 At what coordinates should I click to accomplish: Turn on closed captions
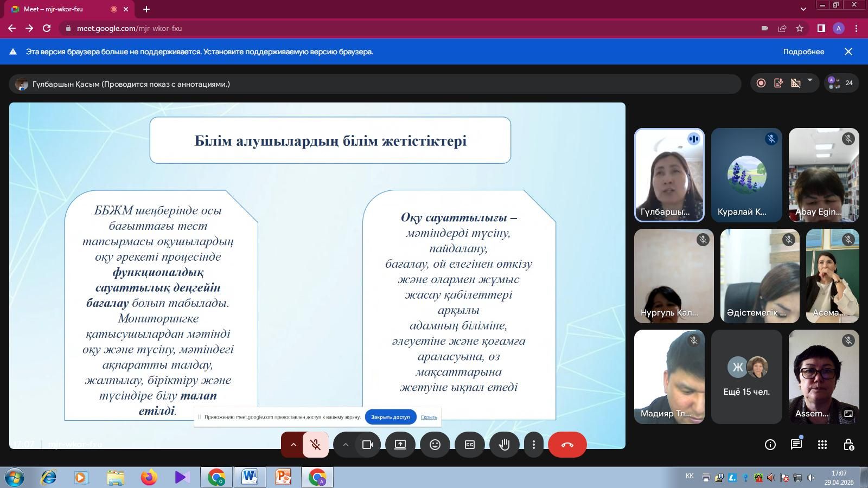point(469,445)
